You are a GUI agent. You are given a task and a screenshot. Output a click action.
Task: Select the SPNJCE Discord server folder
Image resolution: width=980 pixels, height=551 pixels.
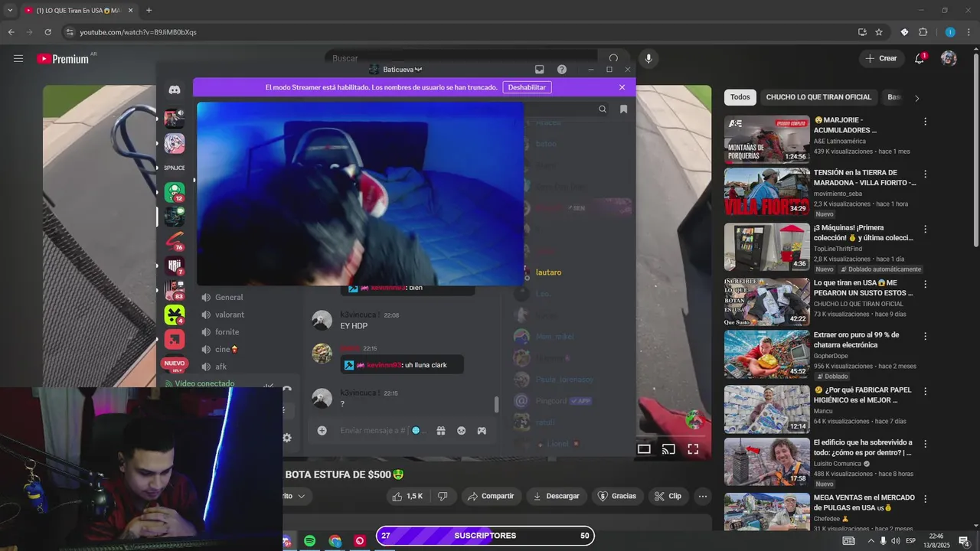tap(175, 168)
